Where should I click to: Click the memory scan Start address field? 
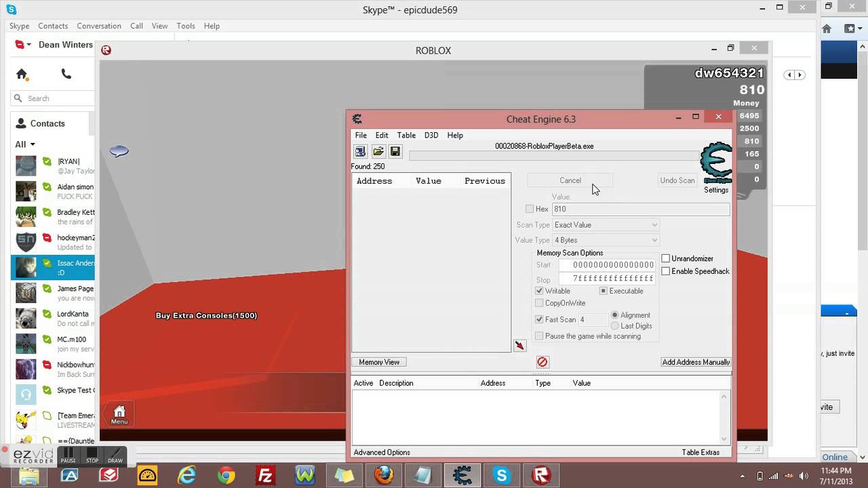(607, 264)
